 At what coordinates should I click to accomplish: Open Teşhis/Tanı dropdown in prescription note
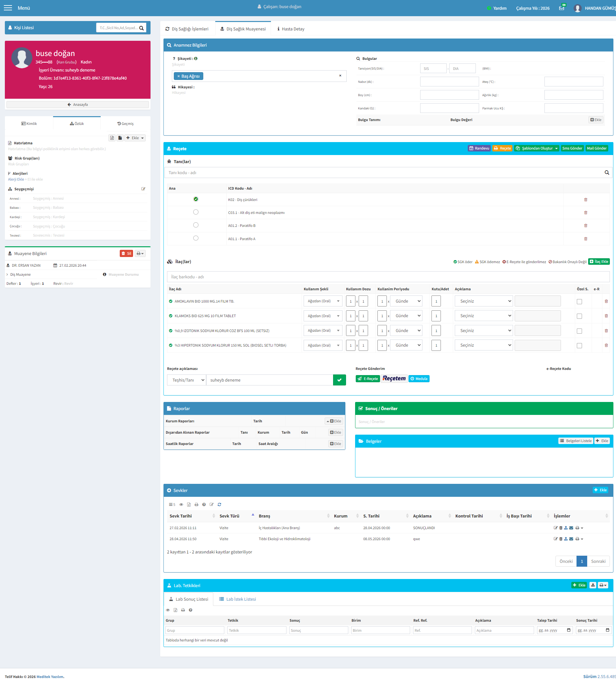(x=186, y=380)
